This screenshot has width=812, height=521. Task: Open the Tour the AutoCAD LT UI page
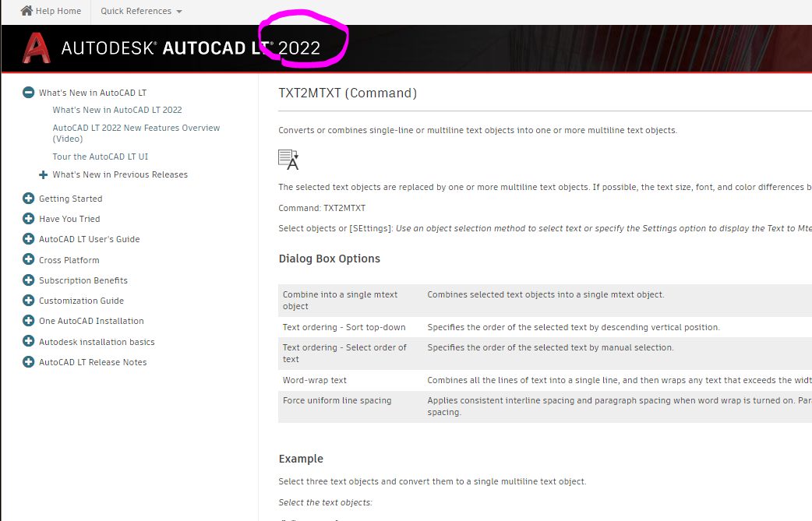pyautogui.click(x=100, y=156)
